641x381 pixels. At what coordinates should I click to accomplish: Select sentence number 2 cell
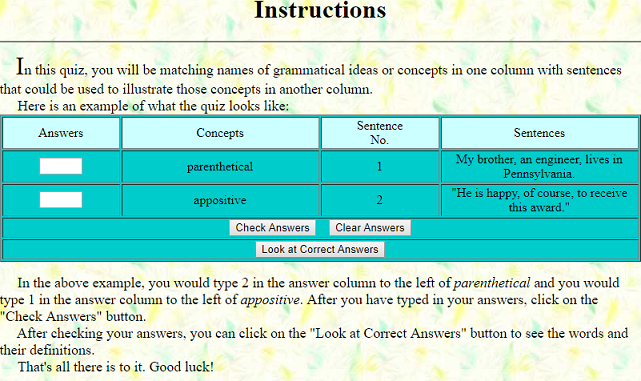(x=380, y=200)
